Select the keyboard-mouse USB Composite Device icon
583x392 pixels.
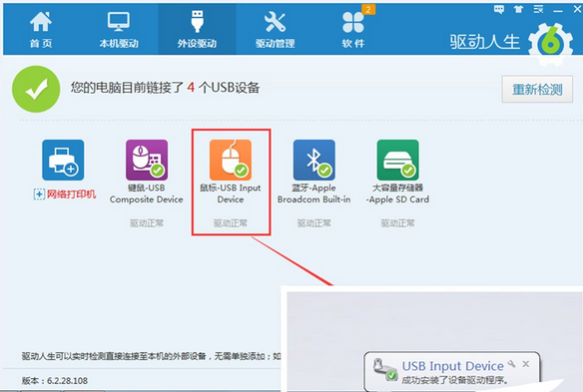tap(147, 160)
